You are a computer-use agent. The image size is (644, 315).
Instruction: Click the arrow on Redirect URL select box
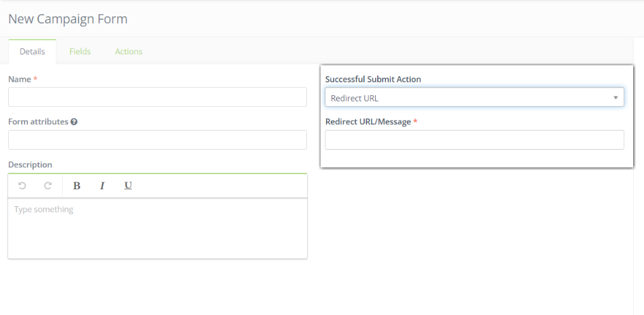615,98
